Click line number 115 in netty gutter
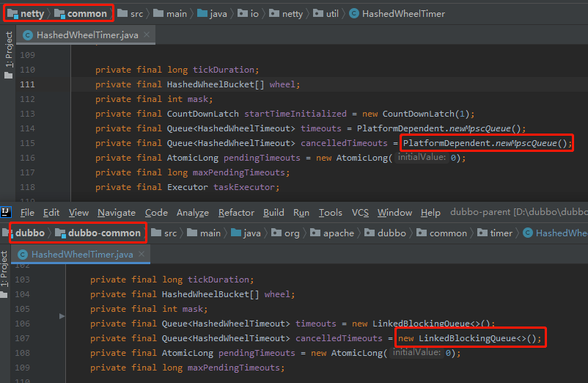588x383 pixels. [27, 143]
